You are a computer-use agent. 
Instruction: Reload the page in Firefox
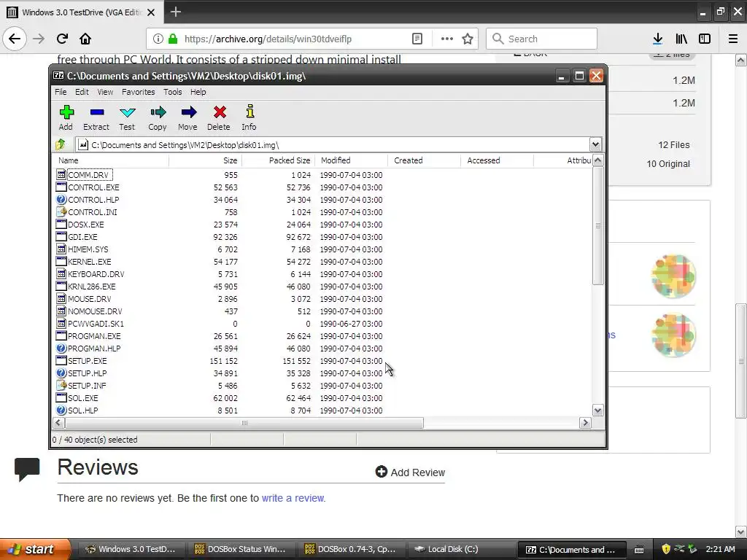pos(62,39)
